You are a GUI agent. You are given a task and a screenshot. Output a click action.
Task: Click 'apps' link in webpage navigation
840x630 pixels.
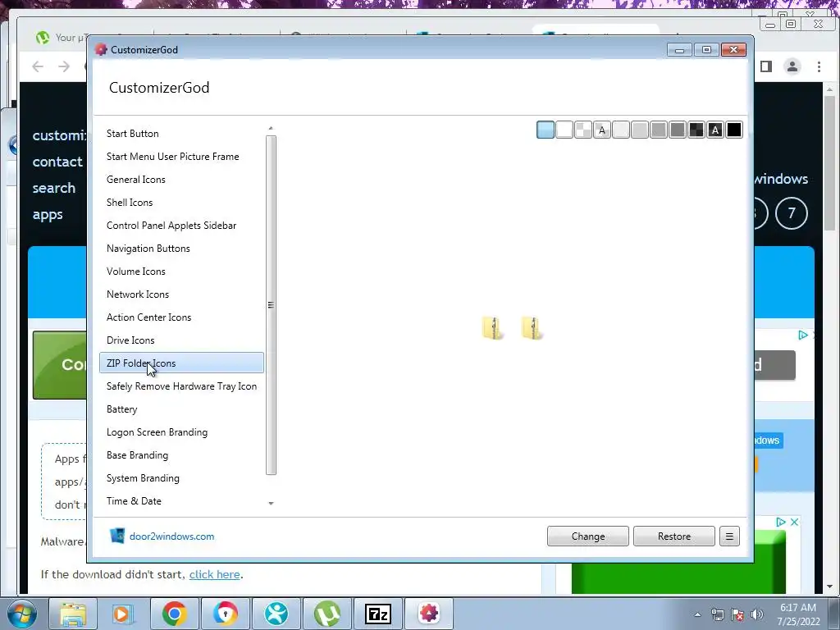tap(48, 215)
